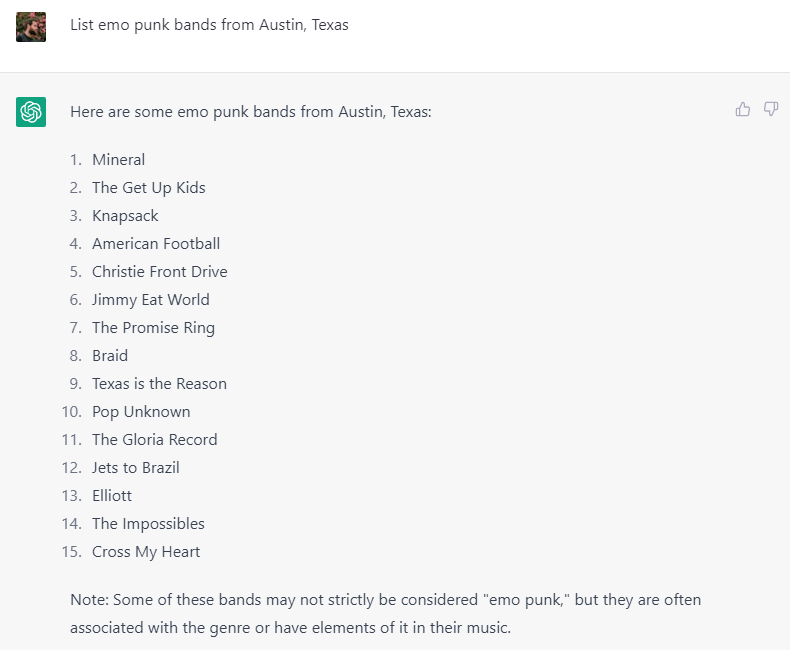The height and width of the screenshot is (650, 790).
Task: Click list item The Get Up Kids
Action: pos(149,188)
